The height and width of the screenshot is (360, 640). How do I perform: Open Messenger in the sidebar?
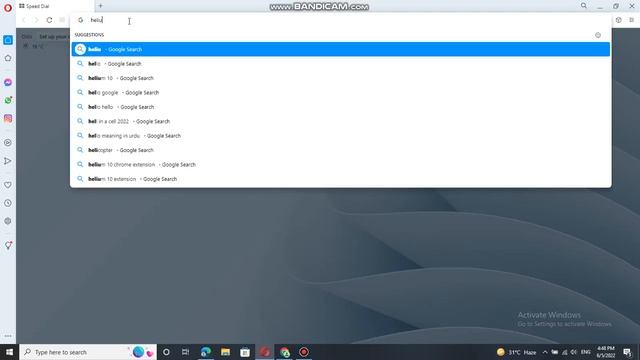click(x=8, y=82)
